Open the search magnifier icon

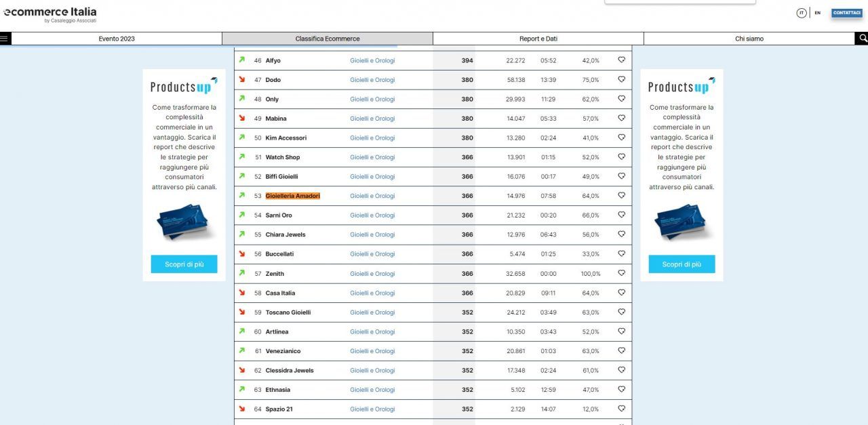(863, 39)
